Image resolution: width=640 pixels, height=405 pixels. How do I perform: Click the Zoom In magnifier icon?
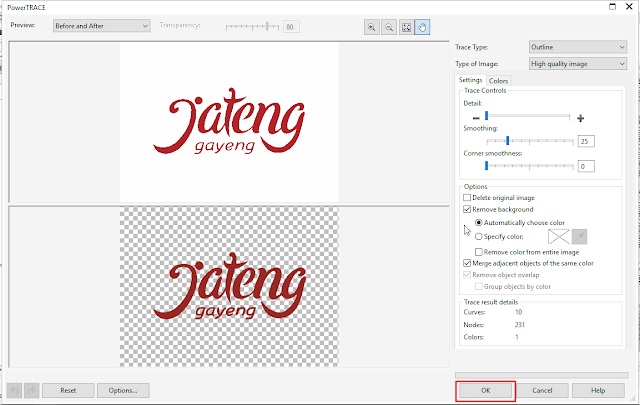371,27
